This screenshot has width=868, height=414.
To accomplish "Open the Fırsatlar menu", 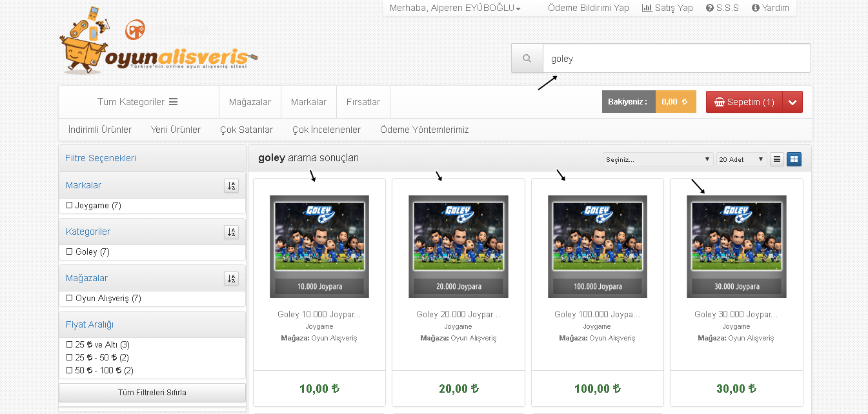I will (x=363, y=102).
